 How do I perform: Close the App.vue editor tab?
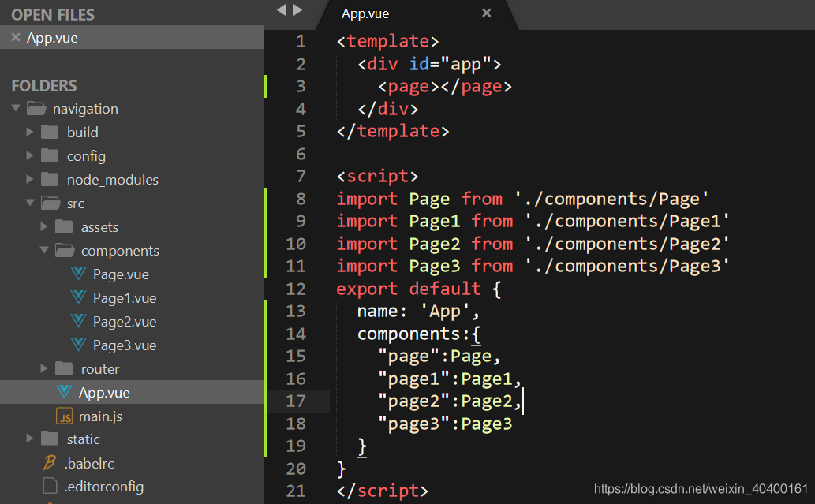pyautogui.click(x=487, y=13)
